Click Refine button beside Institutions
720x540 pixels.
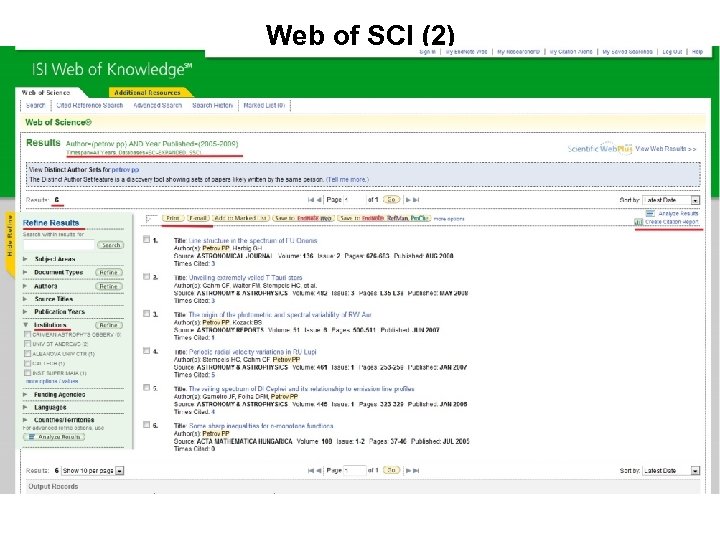pyautogui.click(x=109, y=325)
